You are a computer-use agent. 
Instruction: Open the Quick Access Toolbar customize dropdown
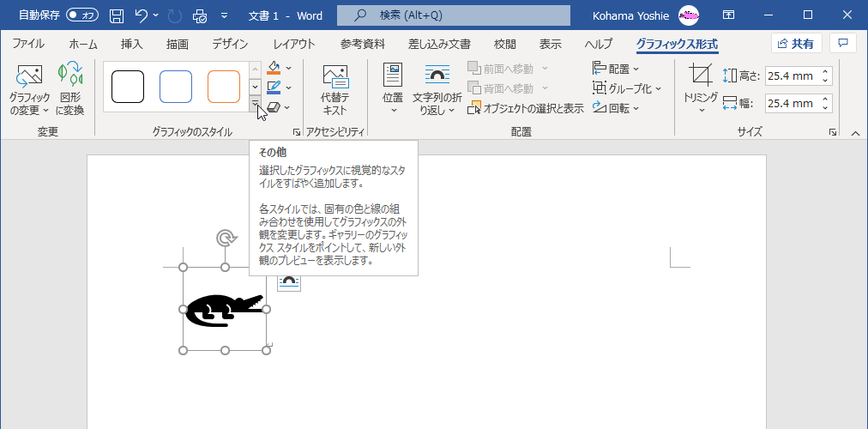[224, 15]
